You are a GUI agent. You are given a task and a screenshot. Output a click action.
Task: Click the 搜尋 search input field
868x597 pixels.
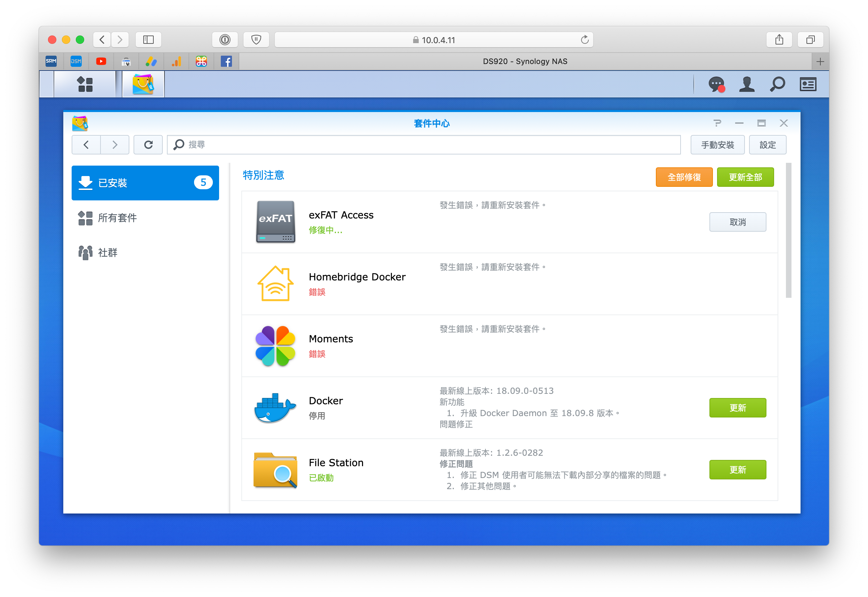424,145
